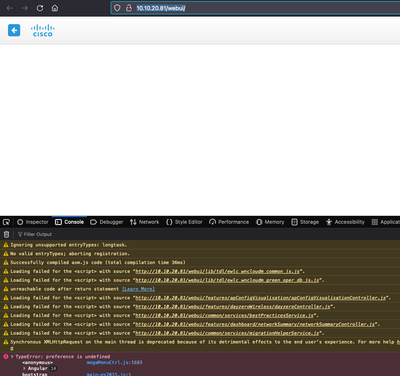
Task: Select 'Successfully compiled asm.js code' message
Action: (98, 263)
